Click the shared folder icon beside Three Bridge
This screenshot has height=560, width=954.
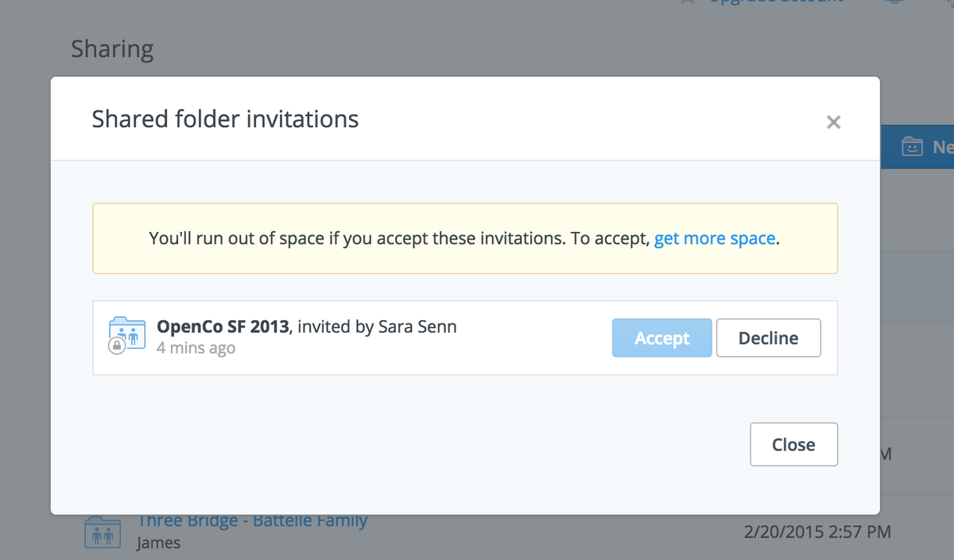pos(102,532)
